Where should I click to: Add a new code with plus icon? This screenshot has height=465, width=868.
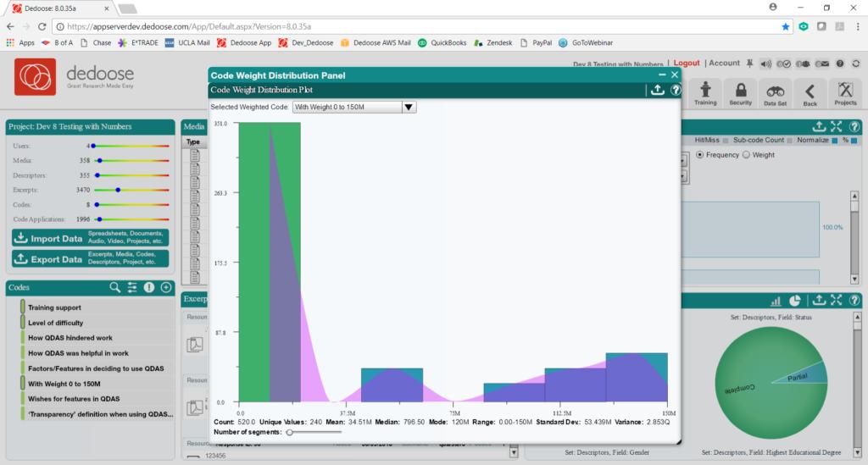click(166, 287)
